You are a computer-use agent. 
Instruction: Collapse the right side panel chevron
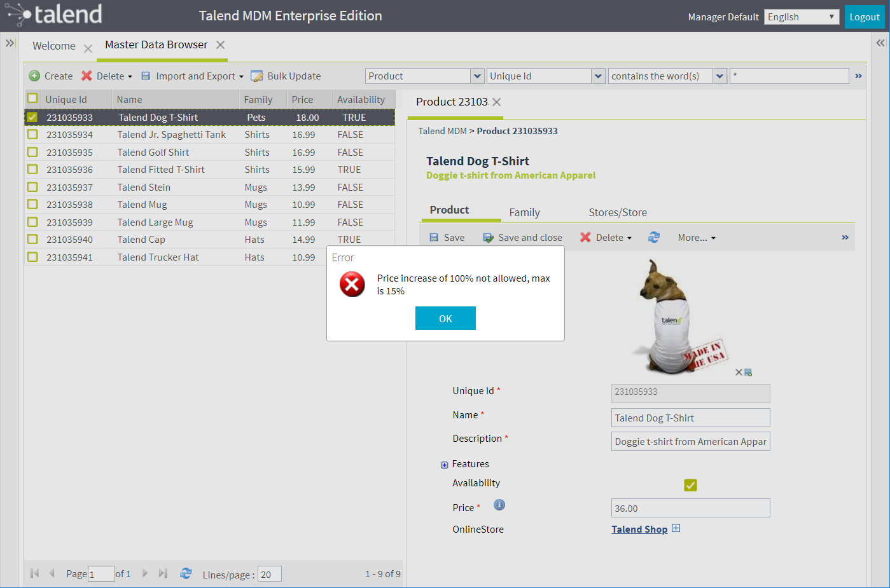880,43
